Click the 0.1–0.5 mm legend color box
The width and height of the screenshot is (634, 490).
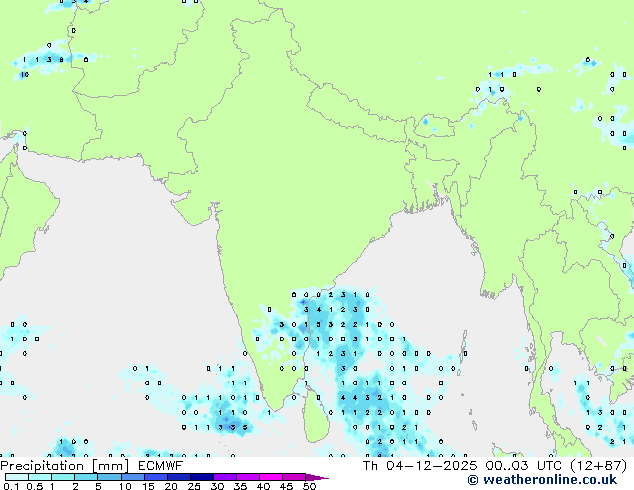pyautogui.click(x=17, y=477)
